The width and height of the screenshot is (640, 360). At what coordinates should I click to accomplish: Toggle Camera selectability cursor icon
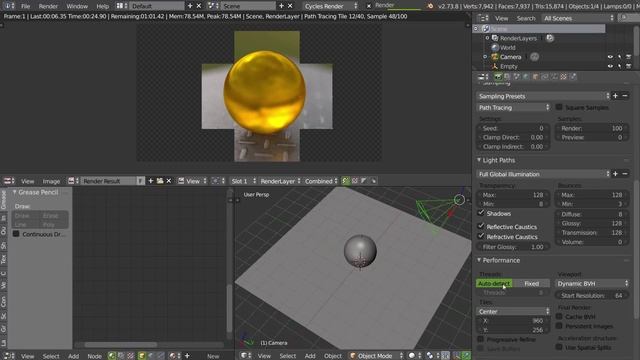click(x=620, y=57)
